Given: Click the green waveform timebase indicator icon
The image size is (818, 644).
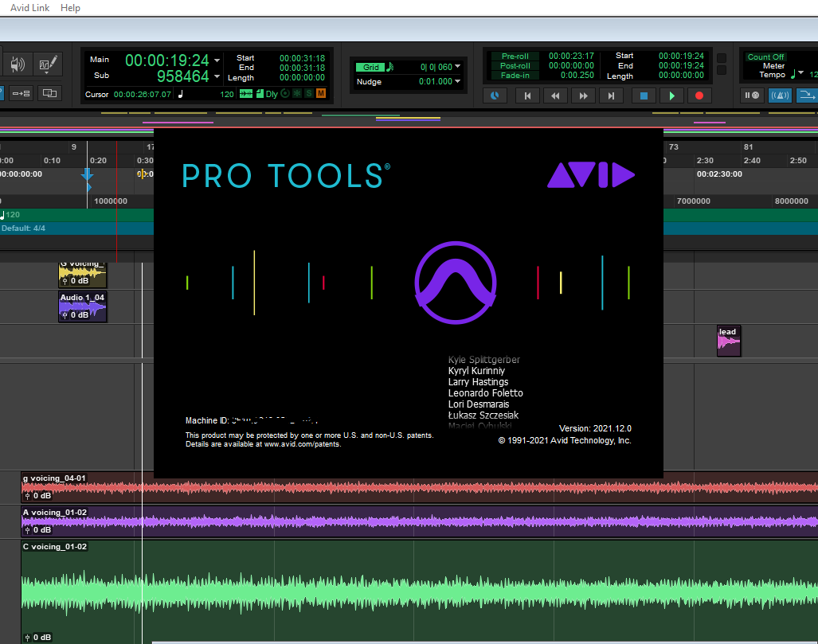Looking at the screenshot, I should [245, 94].
